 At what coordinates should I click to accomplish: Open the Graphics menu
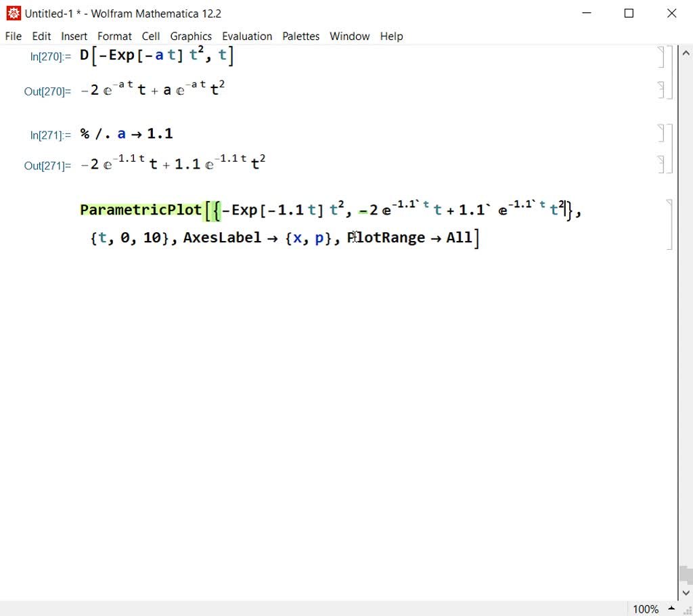coord(191,36)
